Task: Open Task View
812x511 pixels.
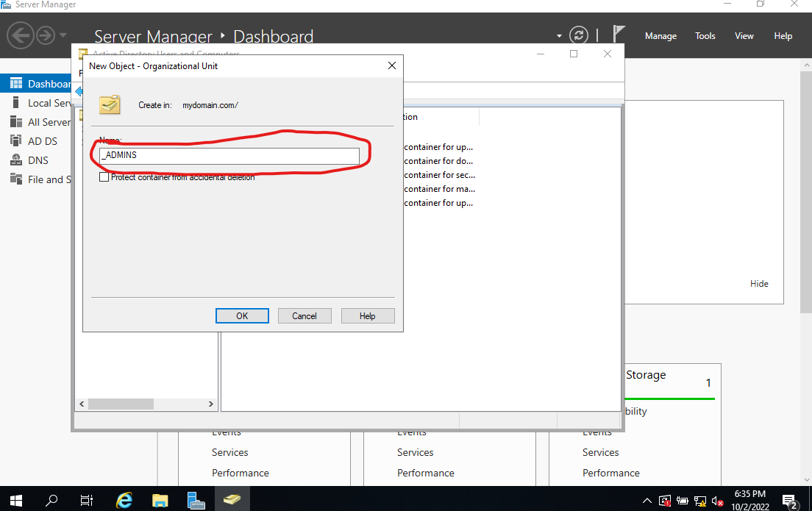Action: pos(87,500)
